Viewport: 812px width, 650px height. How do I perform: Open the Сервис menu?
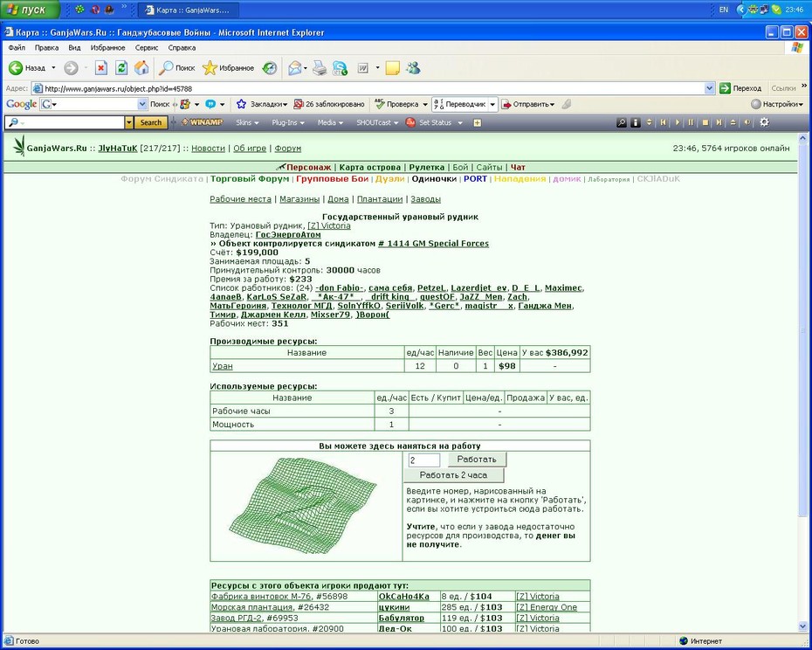click(x=147, y=48)
